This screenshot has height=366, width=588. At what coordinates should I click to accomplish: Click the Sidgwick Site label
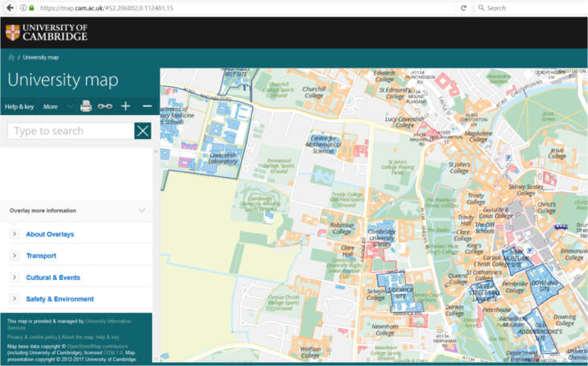pos(400,293)
